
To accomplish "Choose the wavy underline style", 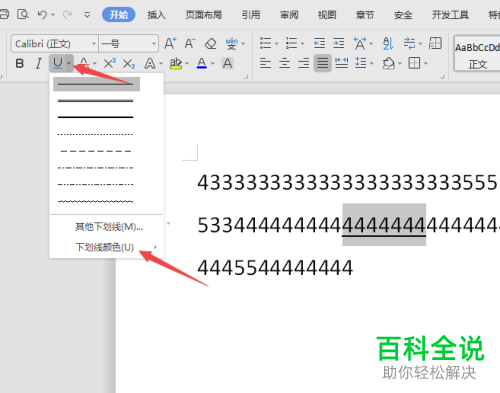I will pos(95,201).
